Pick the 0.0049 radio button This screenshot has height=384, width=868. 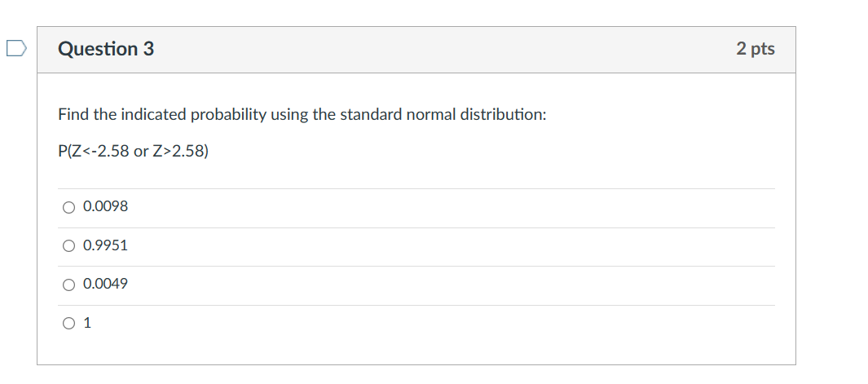68,285
